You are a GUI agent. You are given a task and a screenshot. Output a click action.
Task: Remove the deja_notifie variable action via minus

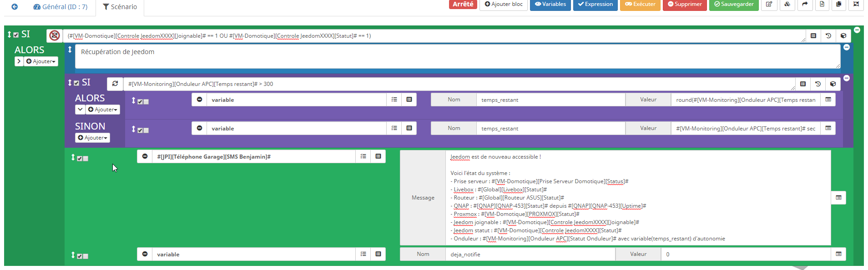(145, 254)
